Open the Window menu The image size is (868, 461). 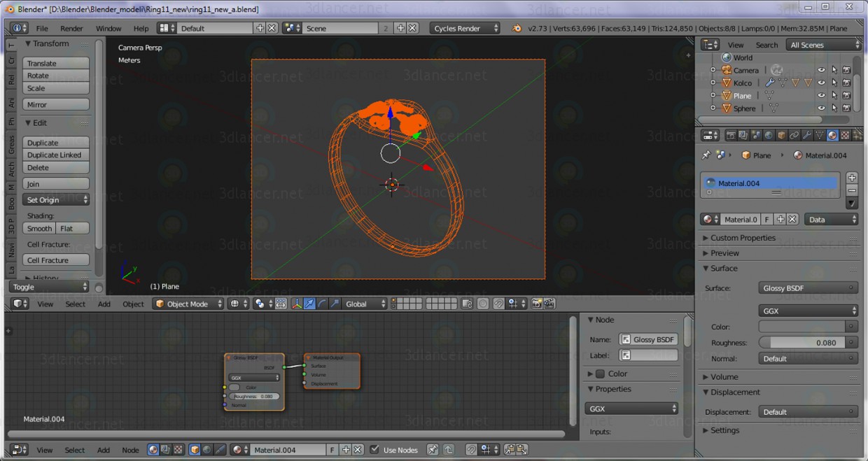pyautogui.click(x=108, y=29)
